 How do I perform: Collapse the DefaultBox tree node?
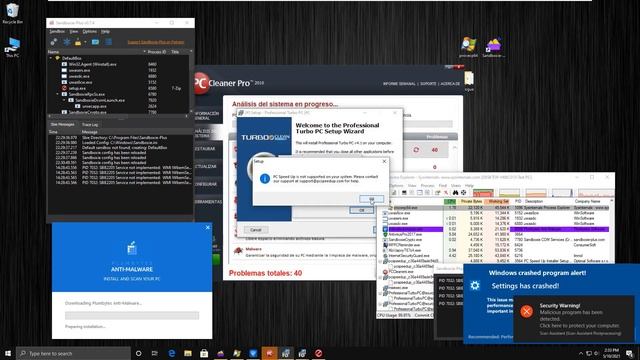(x=51, y=58)
